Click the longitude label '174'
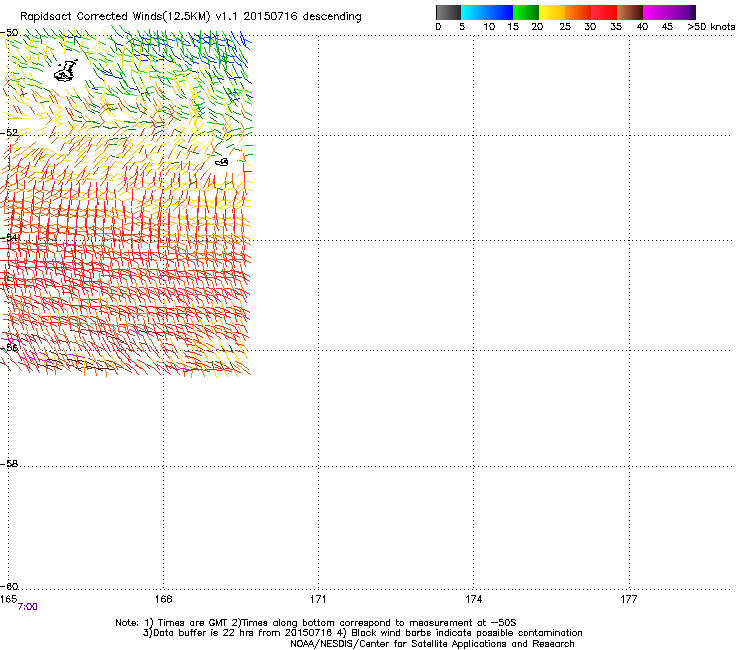Viewport: 740px width, 650px height. pyautogui.click(x=473, y=599)
